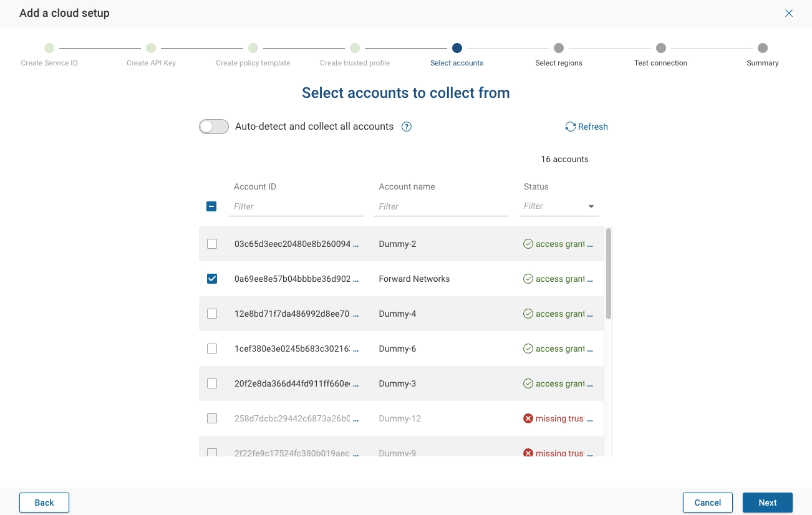Close the Add a cloud setup dialog

coord(789,13)
